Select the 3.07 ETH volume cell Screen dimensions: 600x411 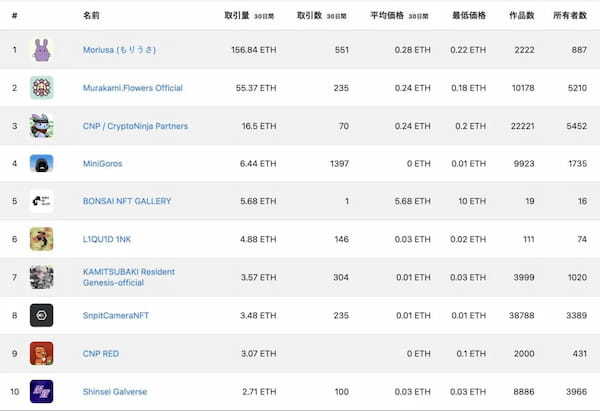coord(259,354)
